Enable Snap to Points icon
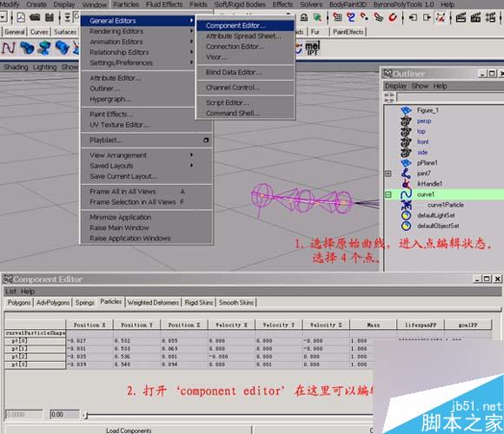 [364, 16]
